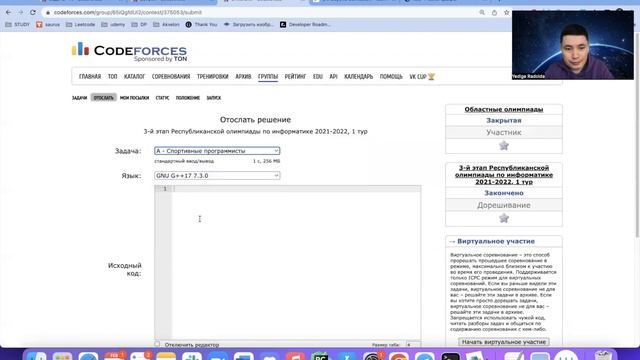640x360 pixels.
Task: Click the Codeforces logo
Action: pos(129,51)
